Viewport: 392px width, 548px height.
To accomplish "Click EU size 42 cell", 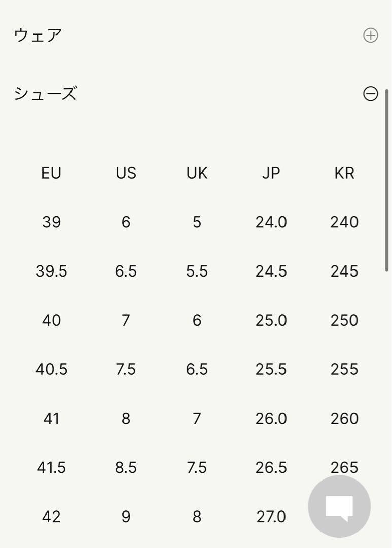I will click(51, 517).
